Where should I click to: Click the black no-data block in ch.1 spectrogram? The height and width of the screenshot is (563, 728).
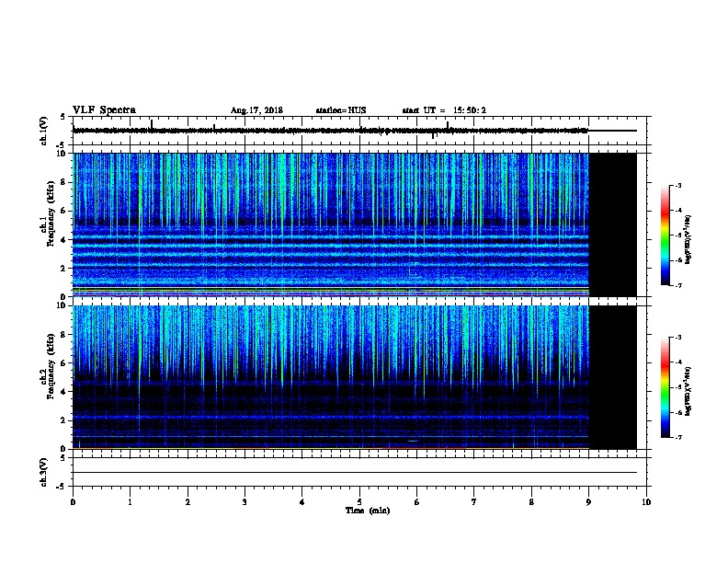612,224
